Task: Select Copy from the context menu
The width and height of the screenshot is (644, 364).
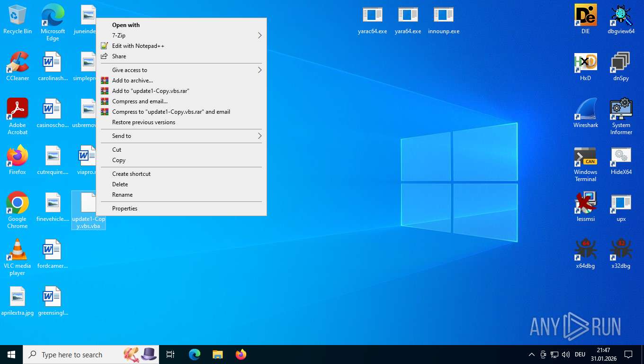Action: click(181, 160)
